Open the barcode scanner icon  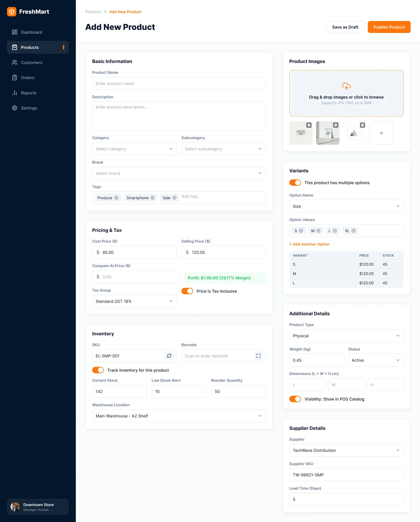[258, 356]
